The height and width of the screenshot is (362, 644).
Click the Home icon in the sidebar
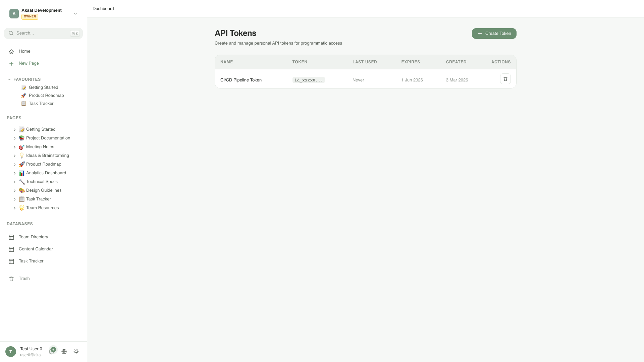[11, 51]
